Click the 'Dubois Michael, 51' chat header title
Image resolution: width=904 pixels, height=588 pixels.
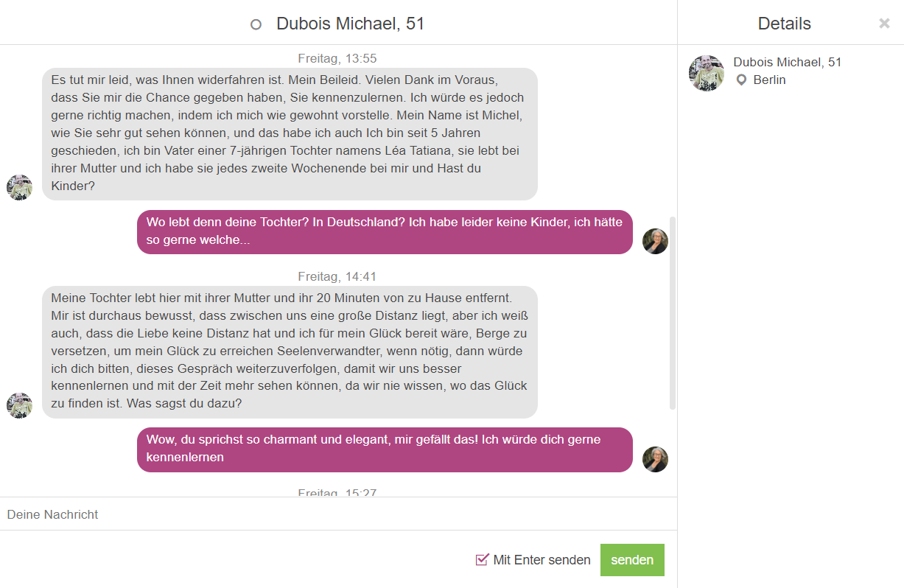coord(351,24)
